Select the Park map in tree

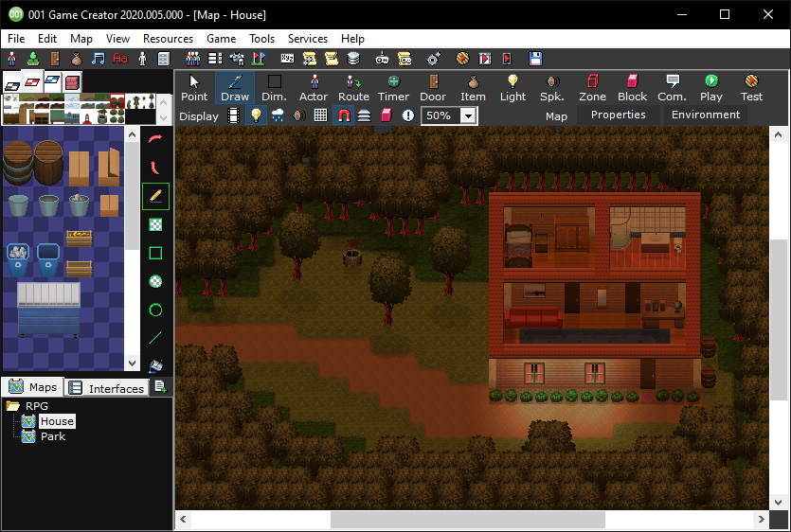coord(53,436)
